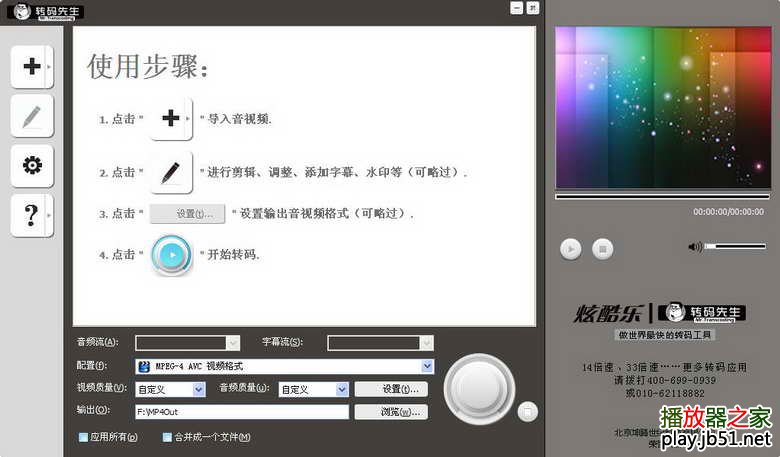
Task: Play the preview video
Action: point(571,249)
